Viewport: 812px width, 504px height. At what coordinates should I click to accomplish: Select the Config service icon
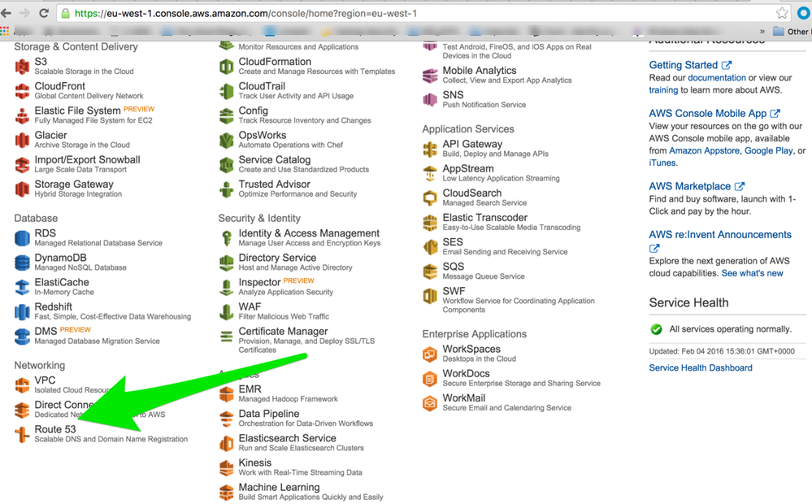point(226,115)
